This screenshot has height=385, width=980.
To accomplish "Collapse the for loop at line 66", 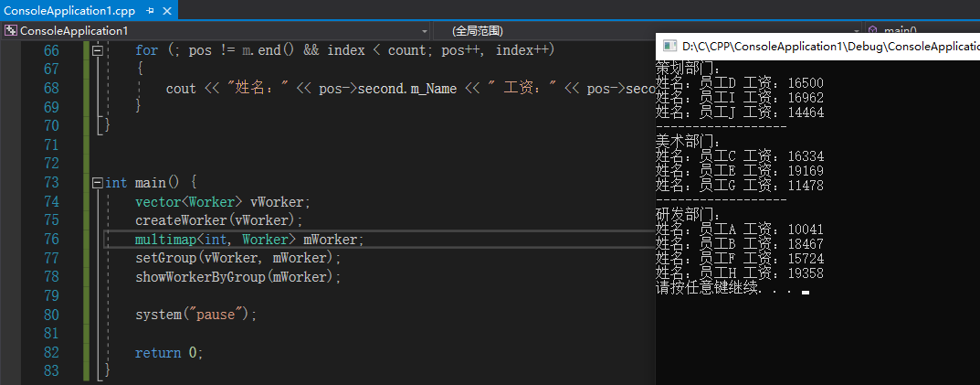I will click(x=97, y=50).
